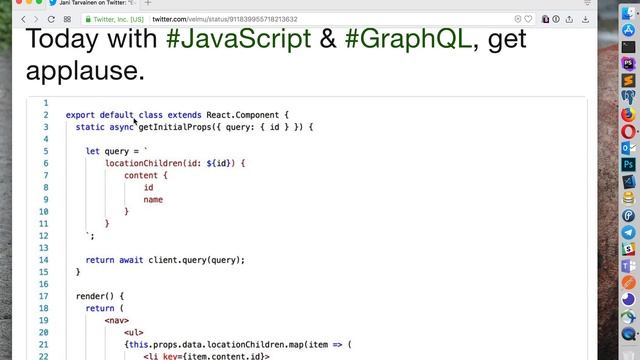Open the #JavaScript hashtag link
Image resolution: width=640 pixels, height=360 pixels.
239,39
